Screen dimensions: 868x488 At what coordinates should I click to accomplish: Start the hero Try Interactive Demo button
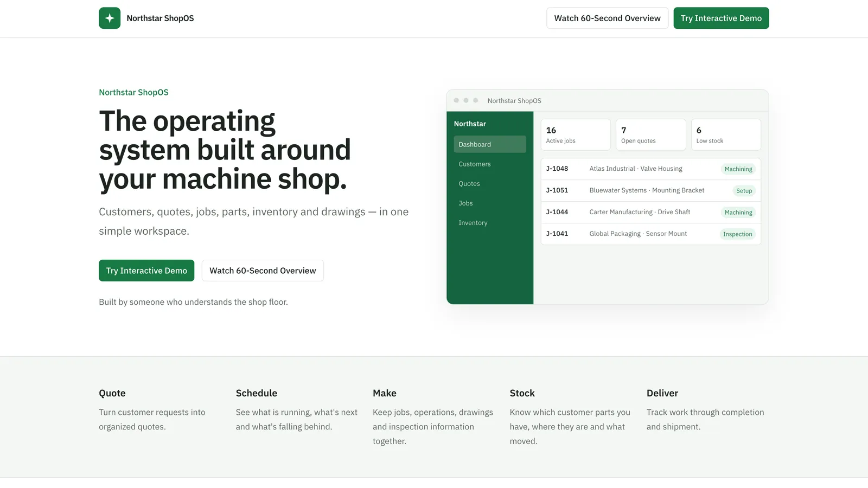coord(146,271)
